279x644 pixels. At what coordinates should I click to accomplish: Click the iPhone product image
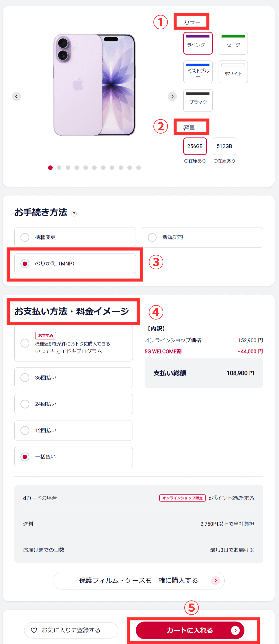click(x=94, y=85)
